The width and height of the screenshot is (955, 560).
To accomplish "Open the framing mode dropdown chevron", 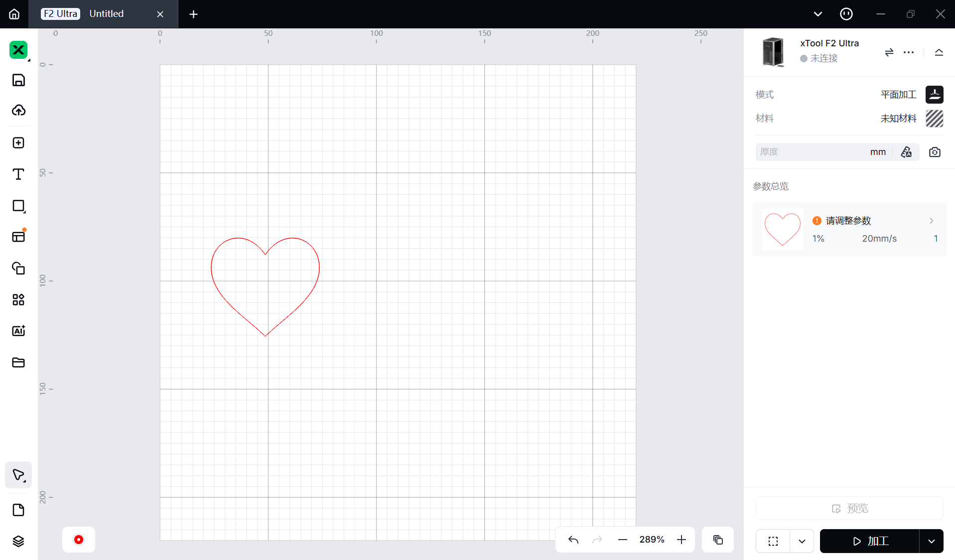I will [x=802, y=541].
